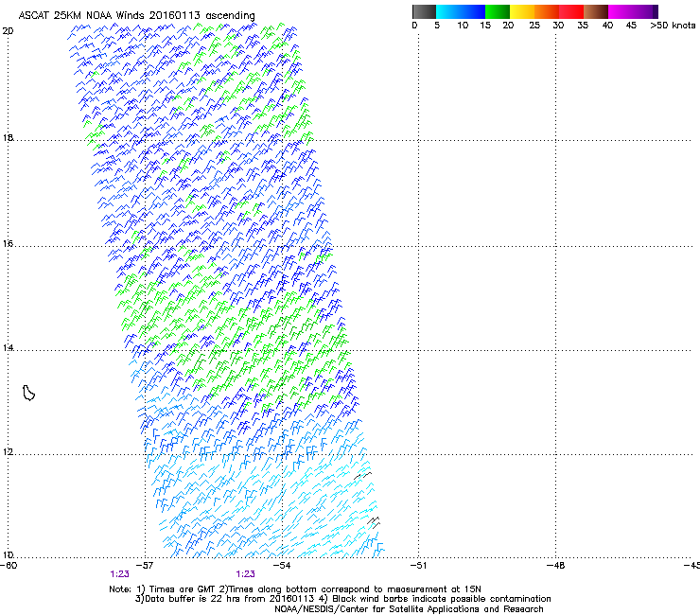Click the '35' legend label
This screenshot has height=615, width=700.
583,26
